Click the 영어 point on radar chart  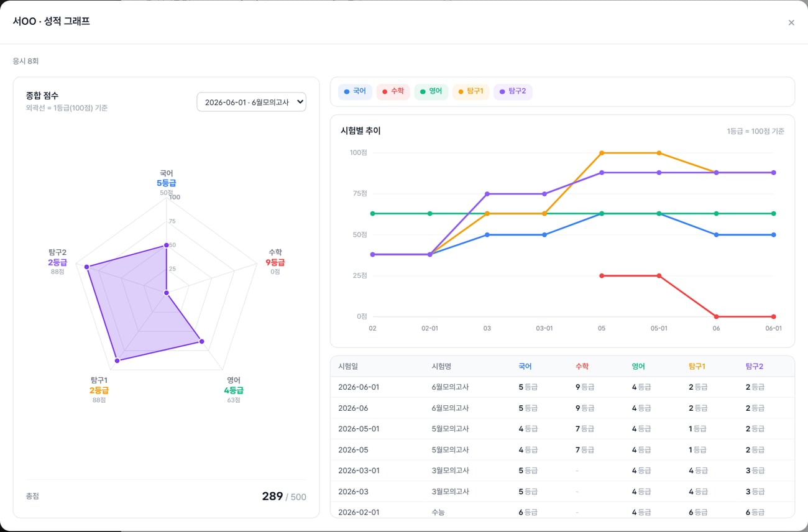201,341
